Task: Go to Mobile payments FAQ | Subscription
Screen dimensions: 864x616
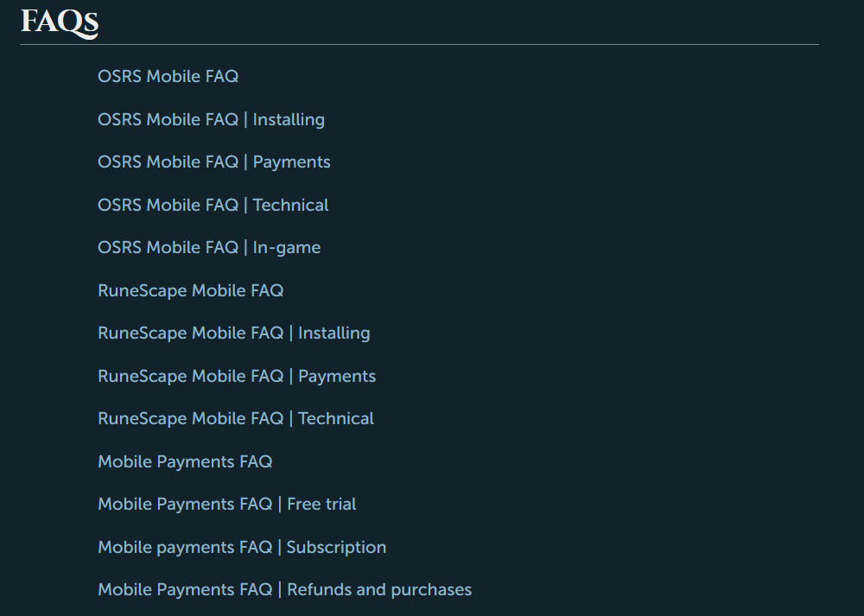Action: [x=242, y=547]
